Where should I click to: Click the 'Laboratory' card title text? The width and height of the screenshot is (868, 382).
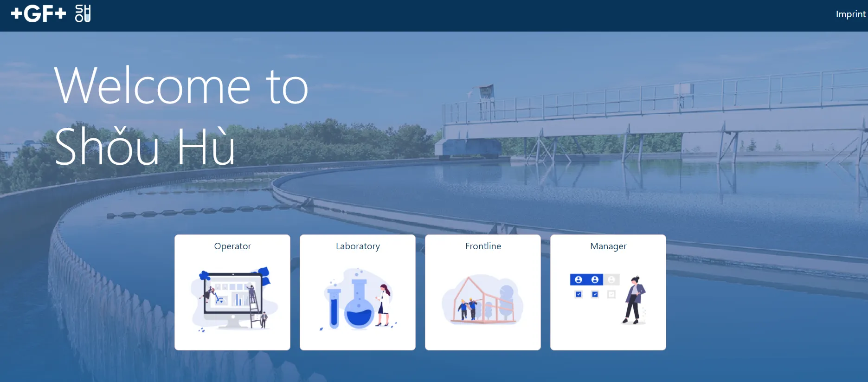click(x=358, y=246)
